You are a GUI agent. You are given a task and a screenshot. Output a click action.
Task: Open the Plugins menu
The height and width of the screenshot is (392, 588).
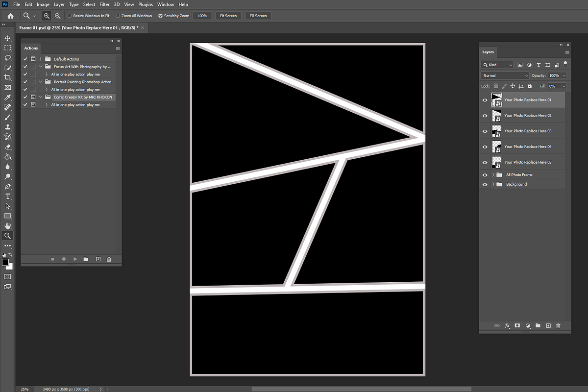146,4
